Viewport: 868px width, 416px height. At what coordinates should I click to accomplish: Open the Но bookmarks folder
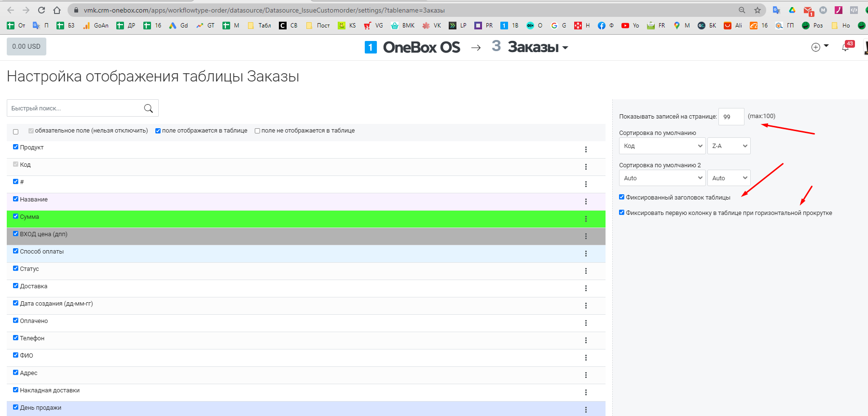(840, 26)
